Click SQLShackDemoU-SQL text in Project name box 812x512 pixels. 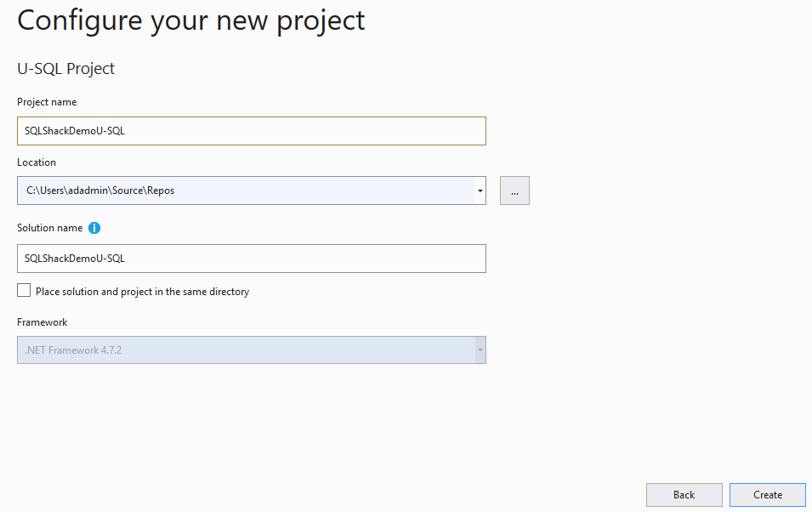point(75,131)
